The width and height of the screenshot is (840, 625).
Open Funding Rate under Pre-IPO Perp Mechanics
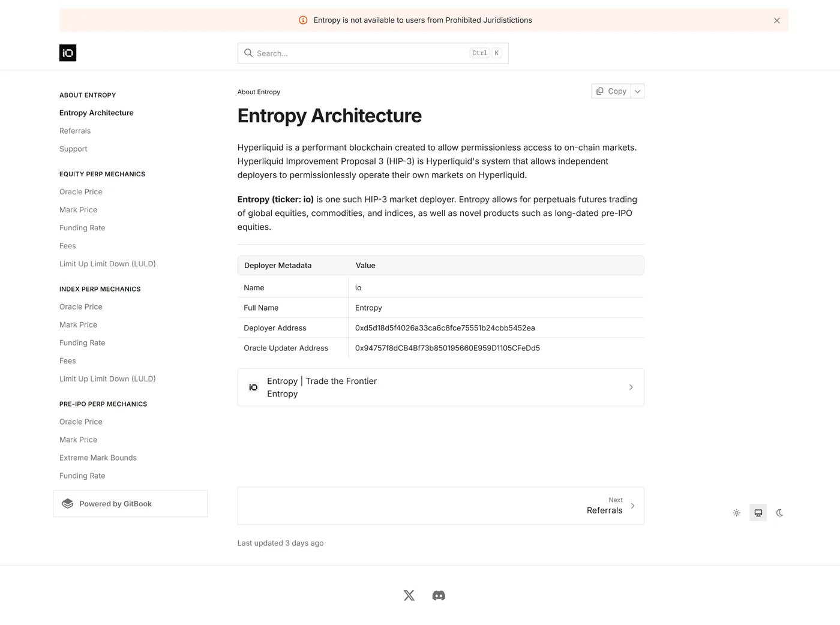82,476
